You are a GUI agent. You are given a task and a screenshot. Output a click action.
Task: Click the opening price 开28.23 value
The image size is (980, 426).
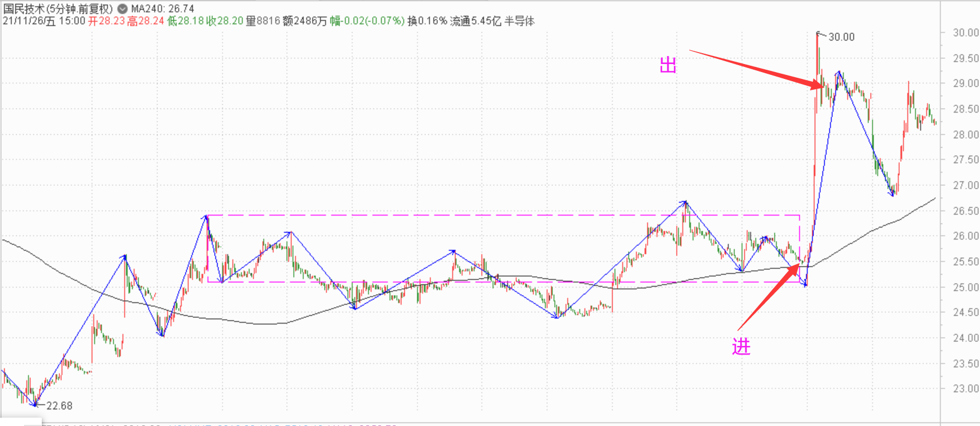tap(106, 21)
